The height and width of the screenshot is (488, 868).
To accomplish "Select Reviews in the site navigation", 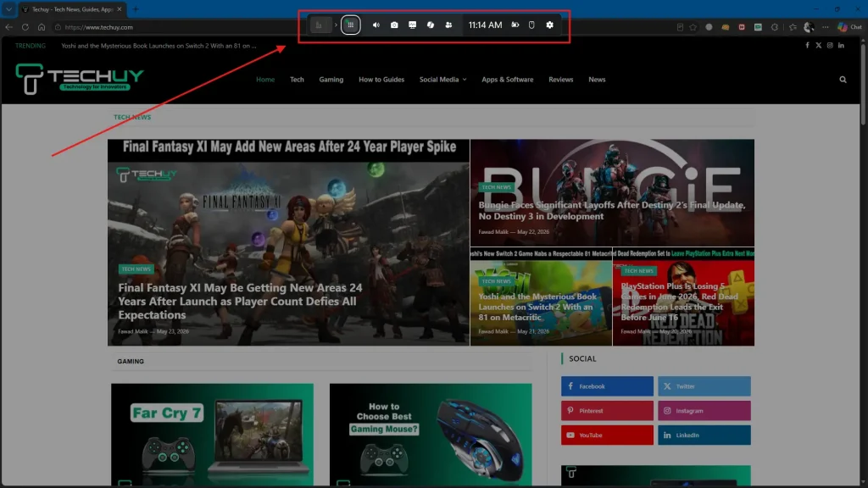I will click(561, 80).
